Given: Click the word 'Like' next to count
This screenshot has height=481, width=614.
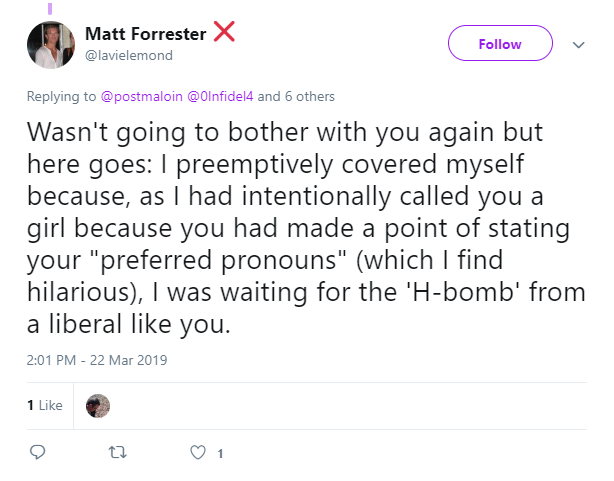Looking at the screenshot, I should tap(51, 405).
